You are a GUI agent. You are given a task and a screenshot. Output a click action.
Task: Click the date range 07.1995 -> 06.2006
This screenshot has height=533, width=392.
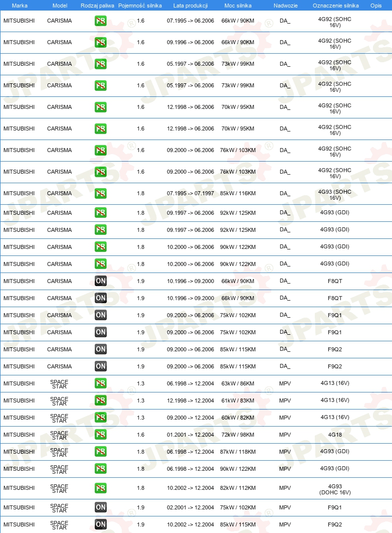click(x=190, y=21)
